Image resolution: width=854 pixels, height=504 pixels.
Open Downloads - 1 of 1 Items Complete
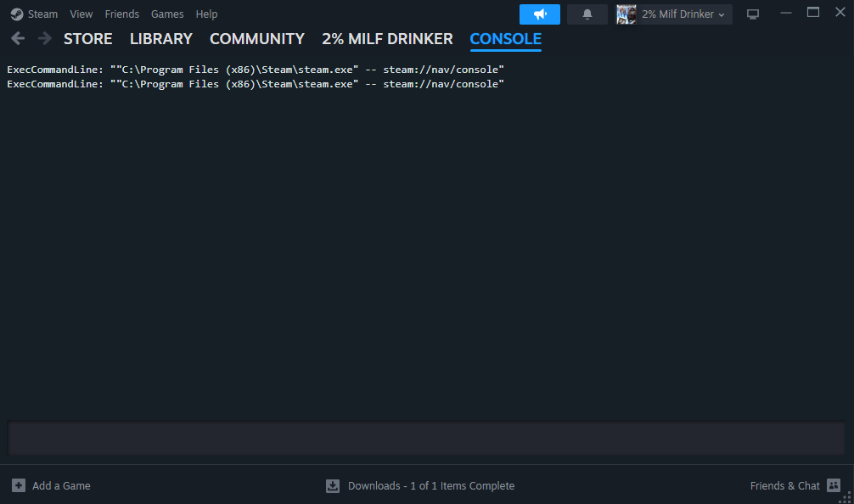coord(430,485)
